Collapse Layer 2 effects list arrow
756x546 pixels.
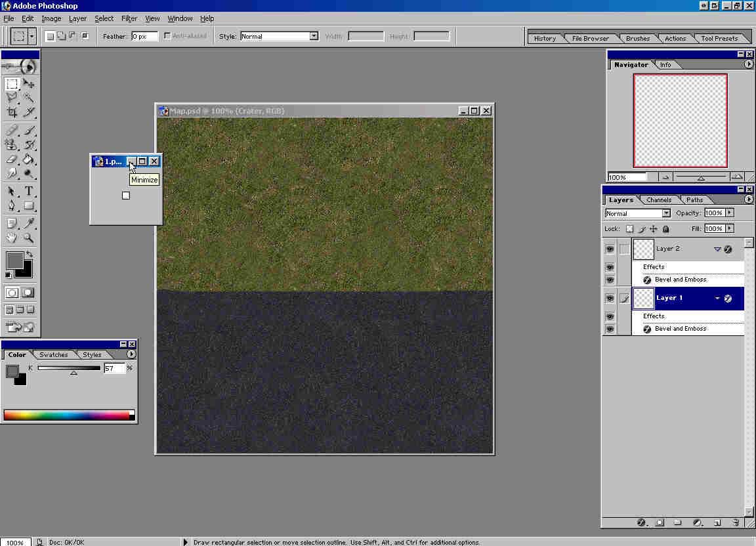click(717, 249)
